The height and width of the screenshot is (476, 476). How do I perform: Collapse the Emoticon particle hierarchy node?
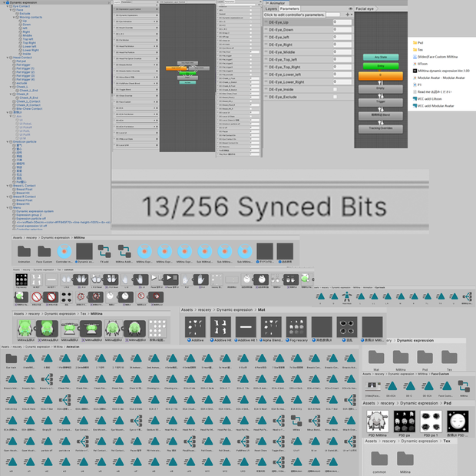(8, 142)
